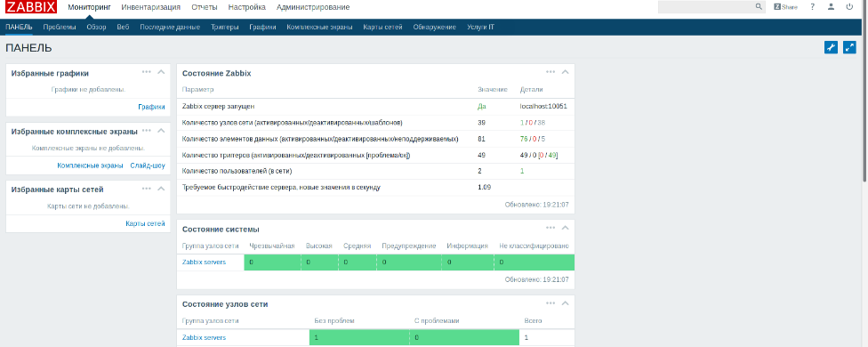Go to the Услуги IT submenu tab
Screen dimensions: 868x347
480,27
